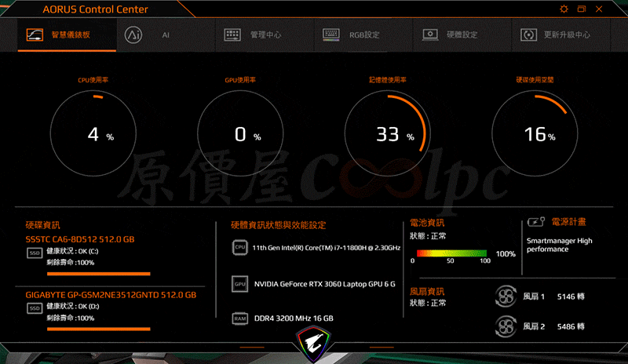Click 硬體資訊狀態與效能設定 heading
The height and width of the screenshot is (364, 628).
[x=279, y=225]
